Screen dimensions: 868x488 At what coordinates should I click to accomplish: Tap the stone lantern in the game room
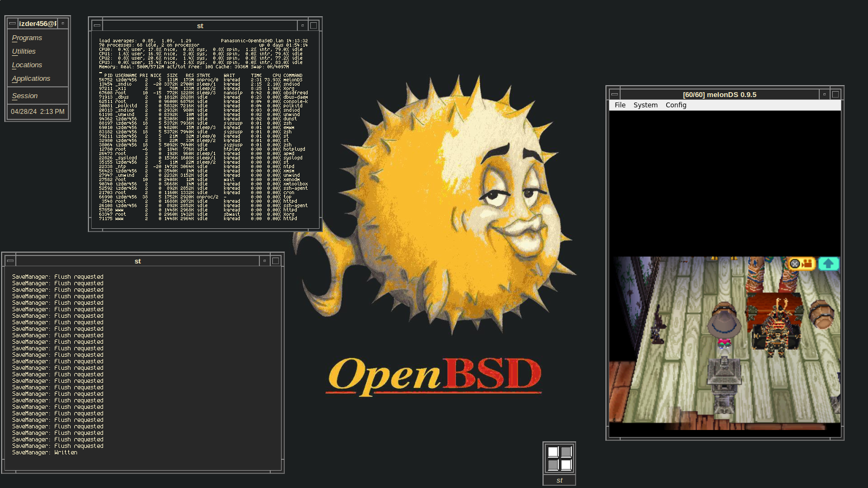(x=724, y=385)
